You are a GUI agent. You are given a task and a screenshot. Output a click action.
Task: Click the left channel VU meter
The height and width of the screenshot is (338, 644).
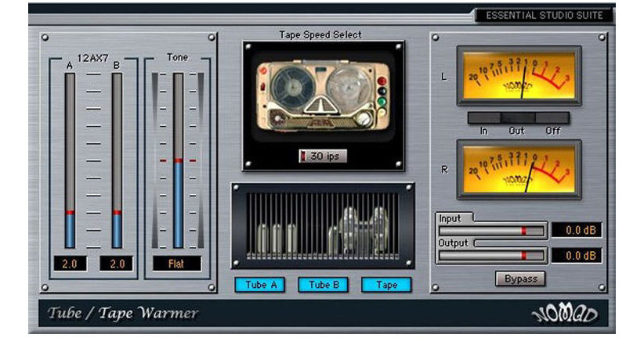coord(519,77)
